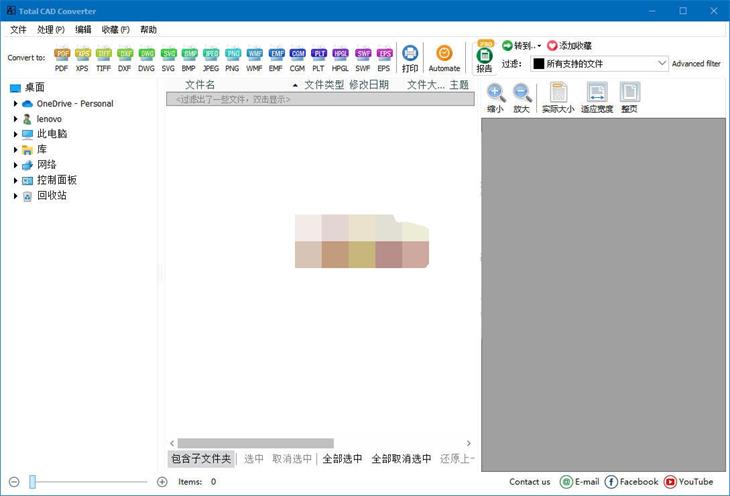This screenshot has width=730, height=496.
Task: Convert to PDF format icon
Action: pyautogui.click(x=62, y=60)
